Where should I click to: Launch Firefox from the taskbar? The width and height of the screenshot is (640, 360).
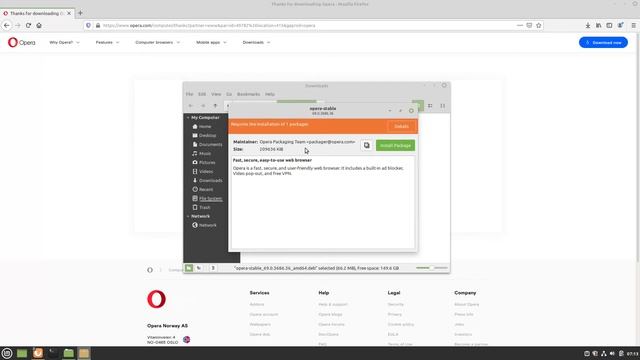(x=38, y=353)
